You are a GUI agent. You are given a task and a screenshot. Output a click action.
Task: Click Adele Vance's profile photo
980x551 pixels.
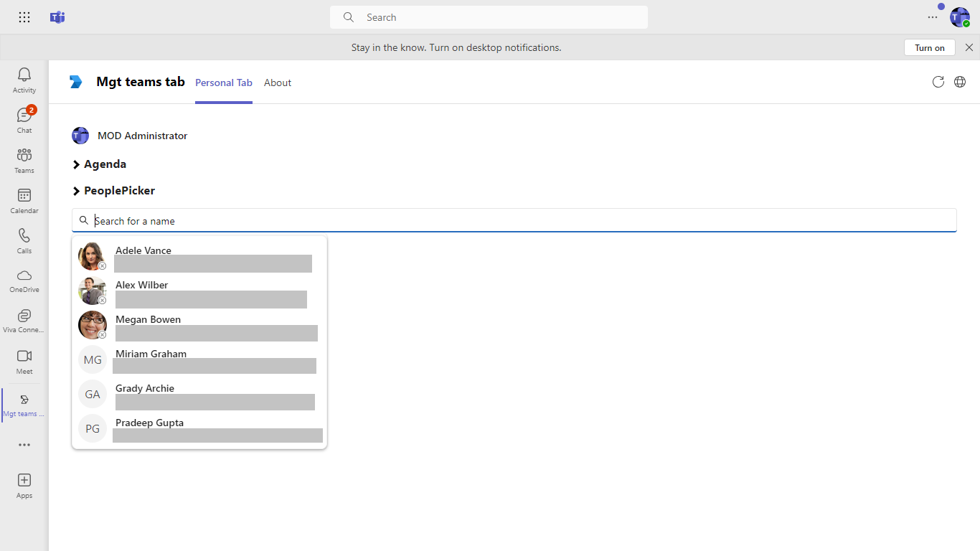(x=92, y=256)
